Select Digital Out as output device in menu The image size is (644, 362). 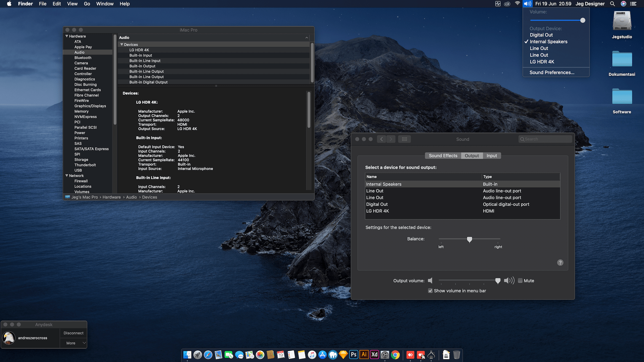(541, 35)
